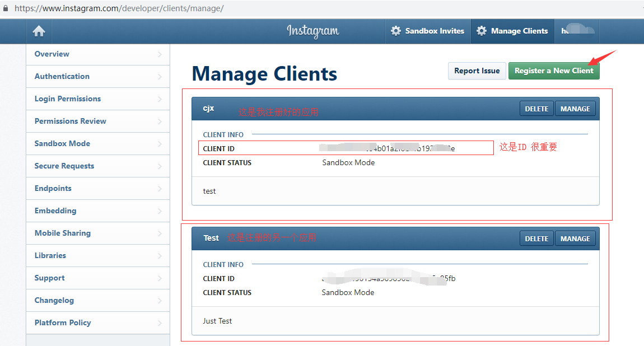Screen dimensions: 644x346
Task: Click chevron next to Overview
Action: click(160, 54)
